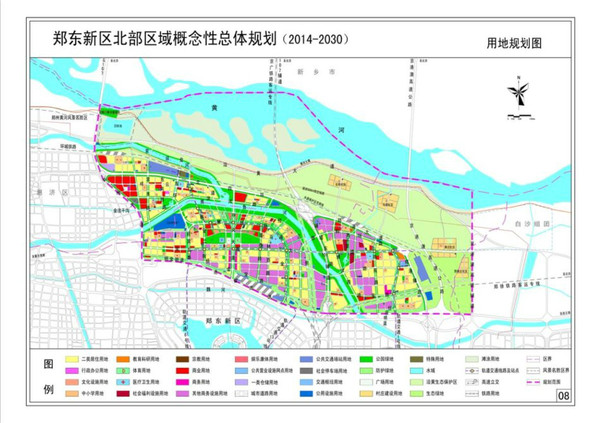Click the page number 08 box
This screenshot has width=600, height=423.
(565, 397)
